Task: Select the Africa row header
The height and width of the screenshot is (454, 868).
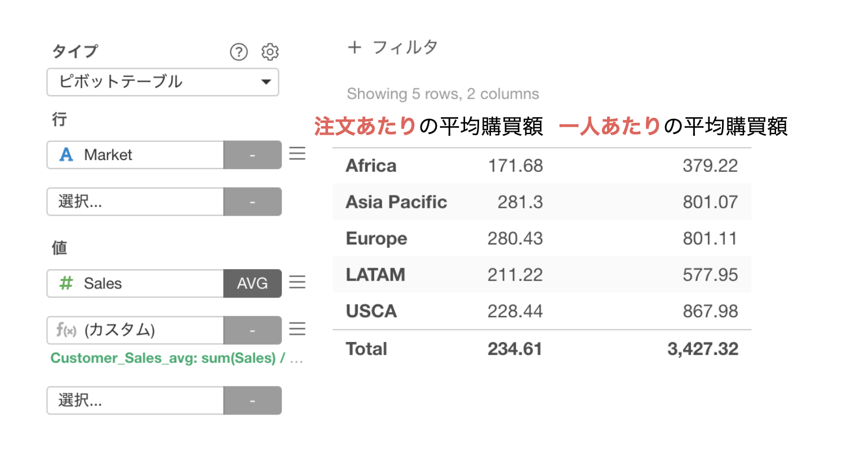Action: (x=371, y=166)
